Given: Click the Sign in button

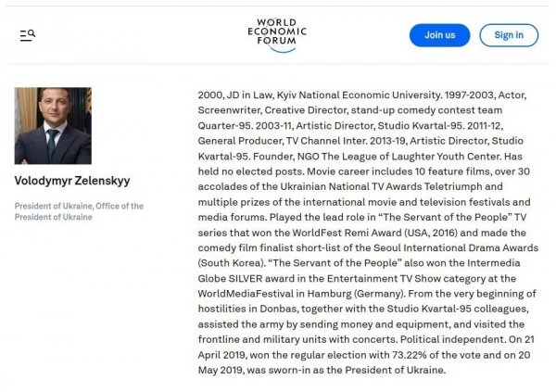Looking at the screenshot, I should coord(509,35).
